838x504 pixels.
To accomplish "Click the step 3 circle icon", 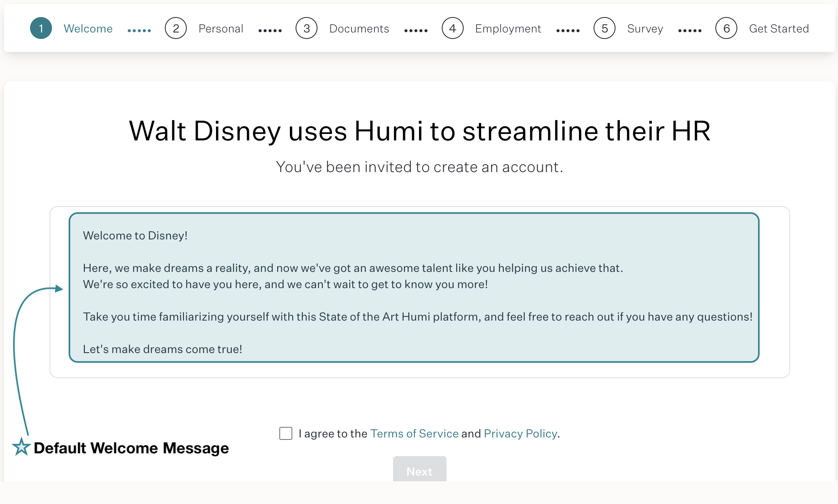I will coord(307,28).
